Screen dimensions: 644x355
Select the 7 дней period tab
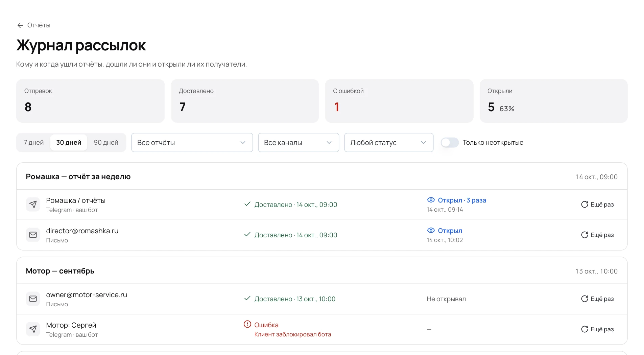click(x=34, y=143)
